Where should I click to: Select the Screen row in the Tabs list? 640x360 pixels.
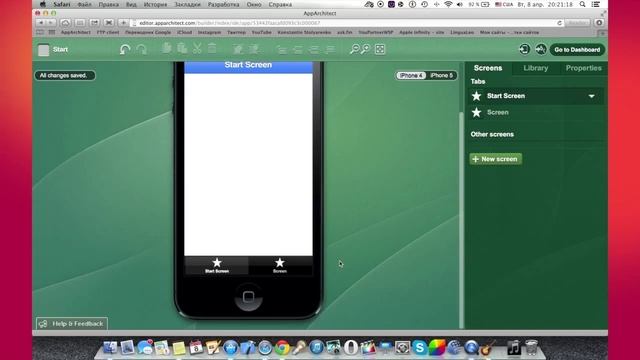pos(536,112)
